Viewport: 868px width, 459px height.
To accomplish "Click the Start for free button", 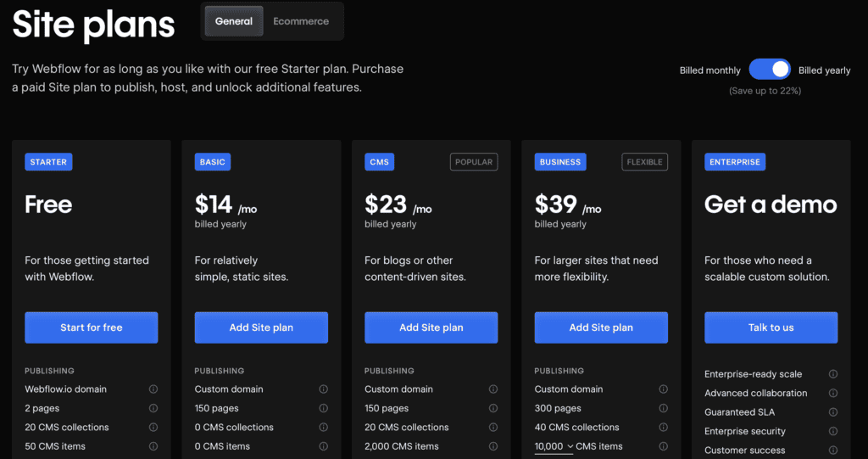I will click(x=92, y=327).
